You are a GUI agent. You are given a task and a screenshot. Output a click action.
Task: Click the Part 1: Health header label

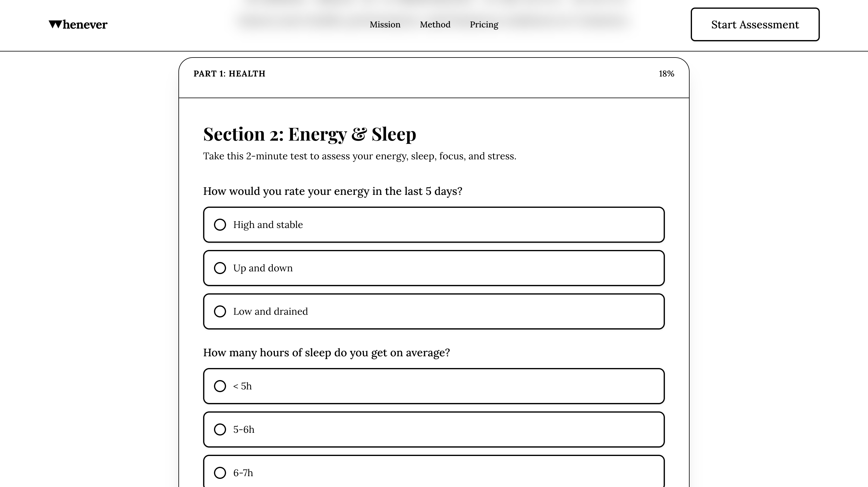tap(229, 74)
